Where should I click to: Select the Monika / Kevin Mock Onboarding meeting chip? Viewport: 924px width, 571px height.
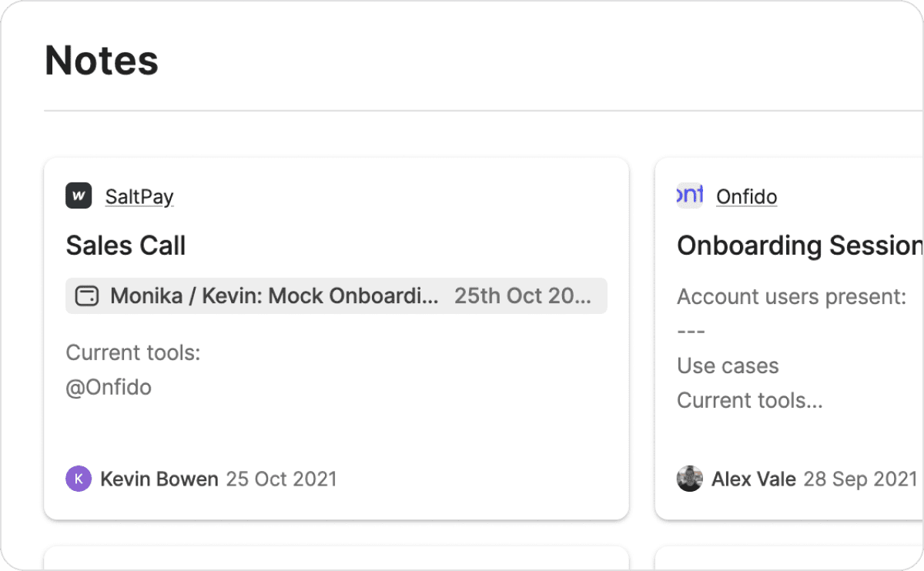click(x=274, y=296)
